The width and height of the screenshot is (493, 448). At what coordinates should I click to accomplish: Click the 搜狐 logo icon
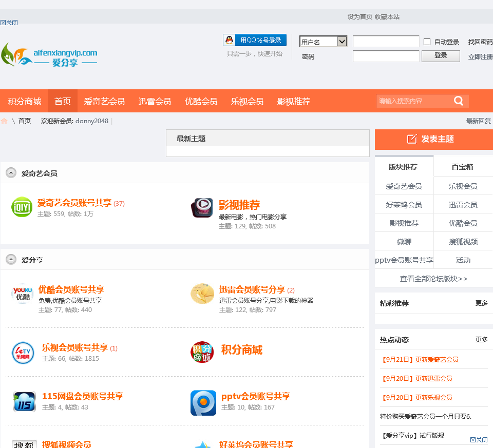tap(24, 444)
